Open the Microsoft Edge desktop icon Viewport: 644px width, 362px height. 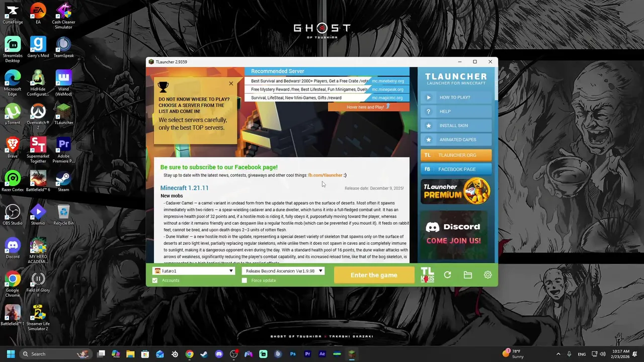point(13,83)
